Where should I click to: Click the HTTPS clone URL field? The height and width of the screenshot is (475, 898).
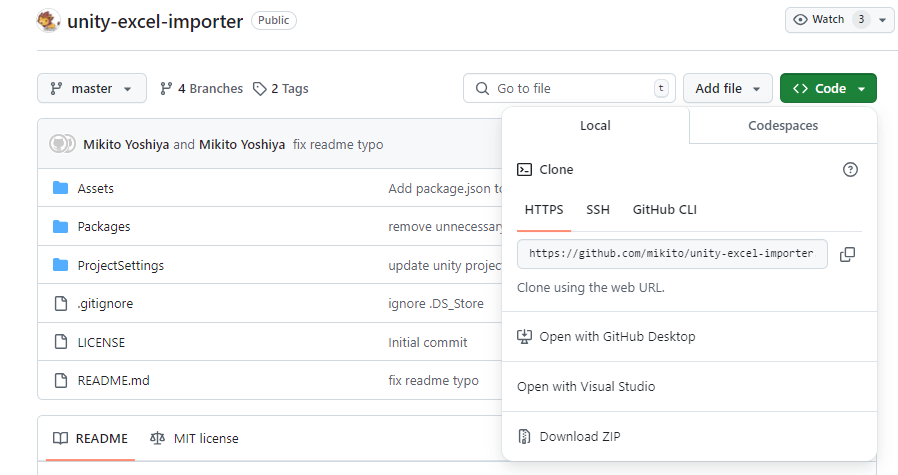pos(672,254)
